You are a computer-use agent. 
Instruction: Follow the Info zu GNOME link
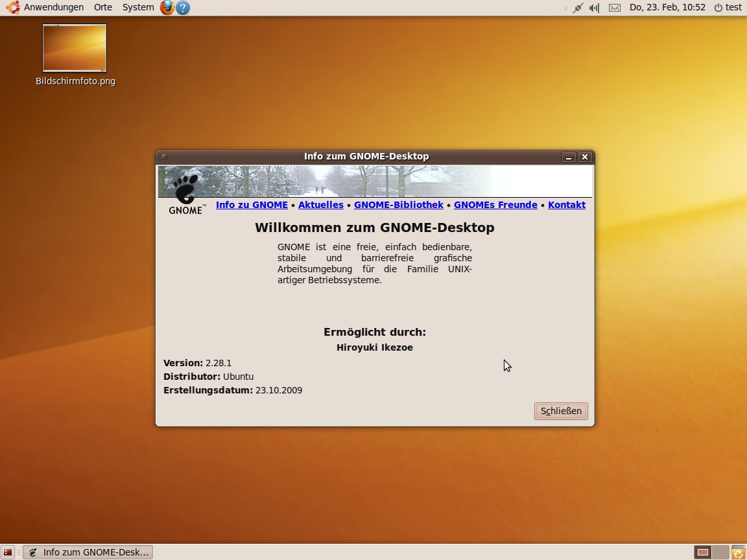252,205
